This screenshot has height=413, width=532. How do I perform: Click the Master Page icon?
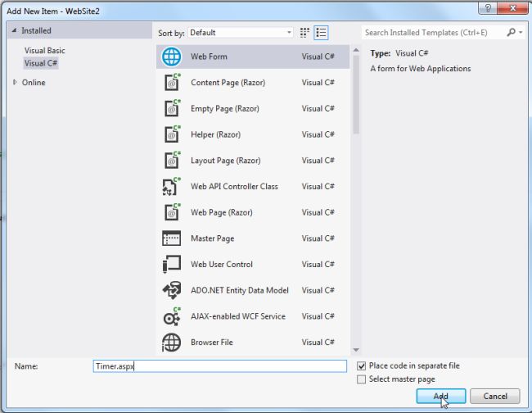(x=171, y=238)
